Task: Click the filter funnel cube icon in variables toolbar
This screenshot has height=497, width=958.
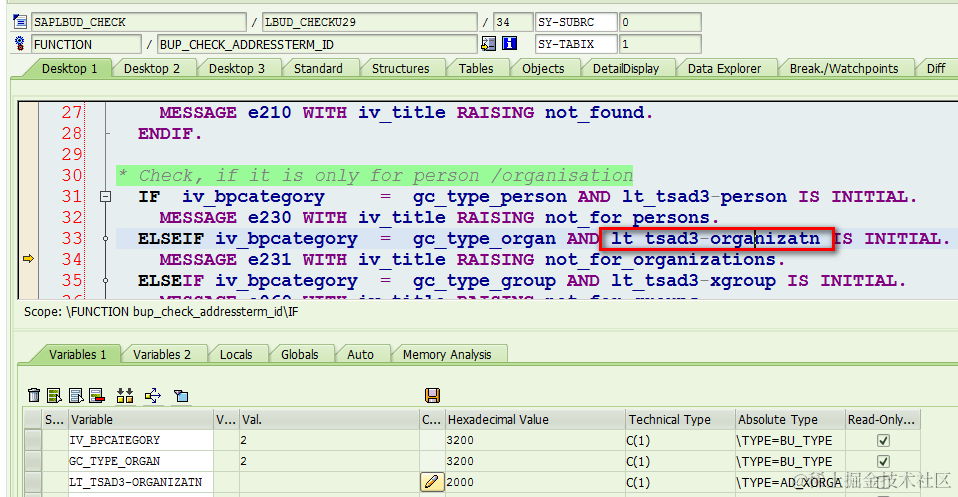Action: (181, 396)
